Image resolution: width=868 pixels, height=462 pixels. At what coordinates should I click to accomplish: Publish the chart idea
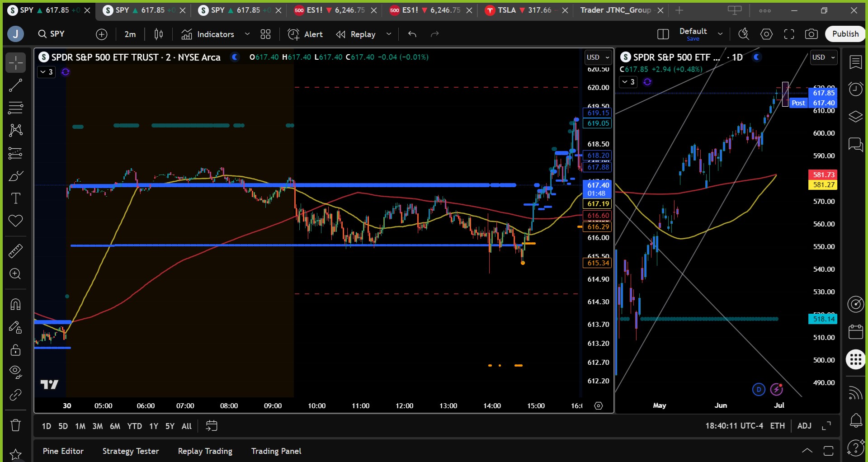click(x=845, y=34)
